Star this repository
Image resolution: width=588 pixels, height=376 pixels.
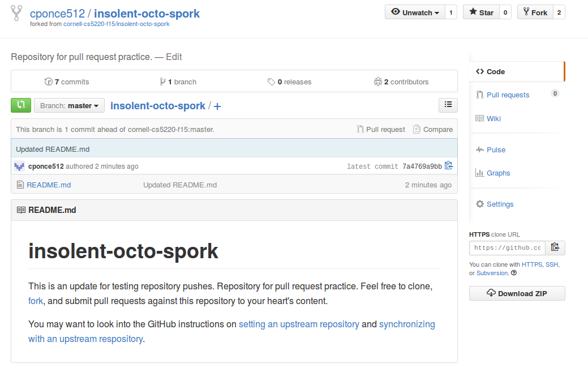point(481,12)
